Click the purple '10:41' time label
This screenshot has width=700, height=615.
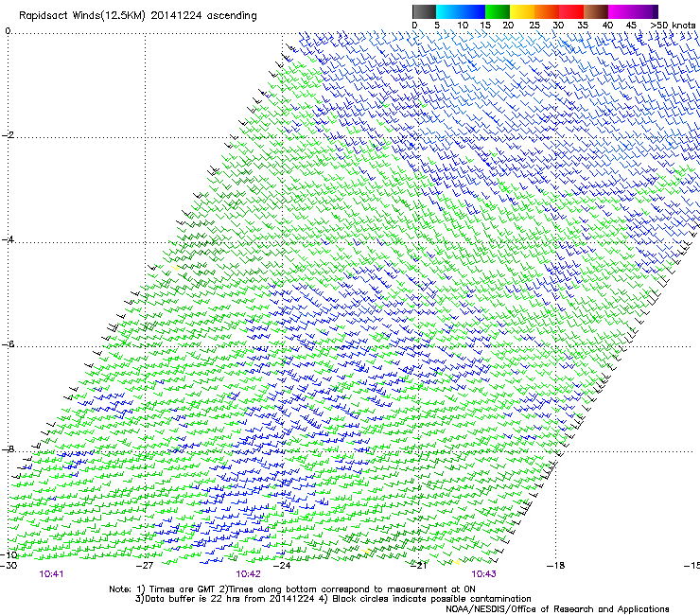pos(51,574)
